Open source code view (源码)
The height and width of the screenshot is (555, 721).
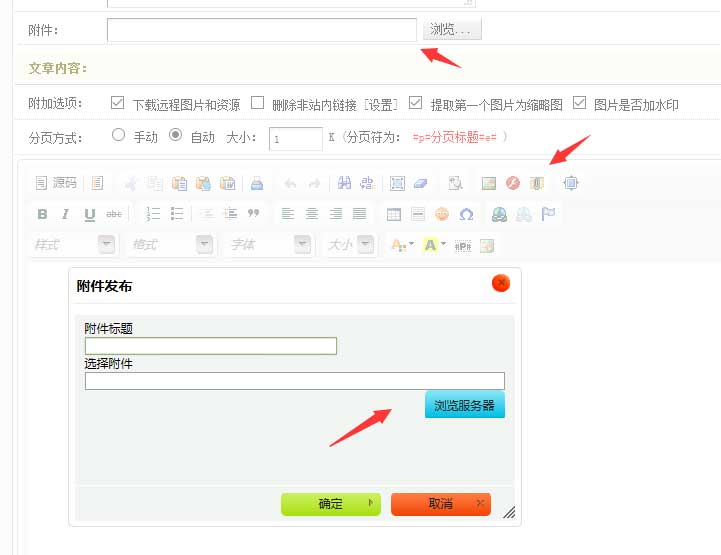(56, 183)
